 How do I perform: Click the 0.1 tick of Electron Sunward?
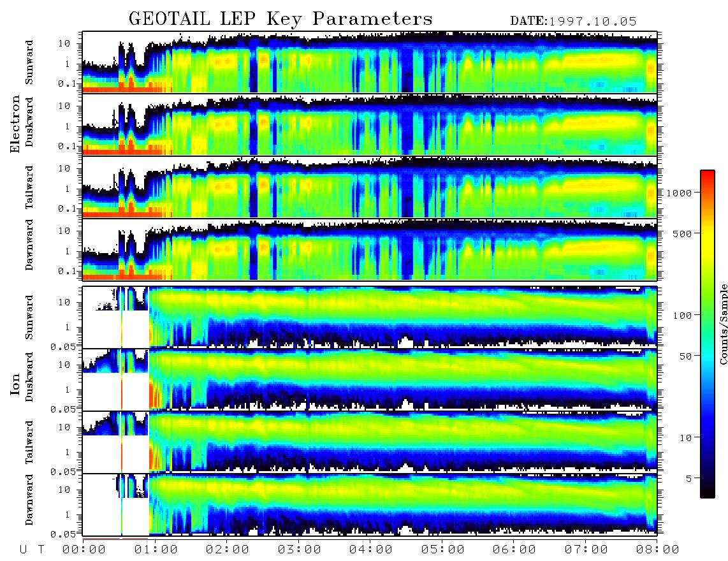67,84
